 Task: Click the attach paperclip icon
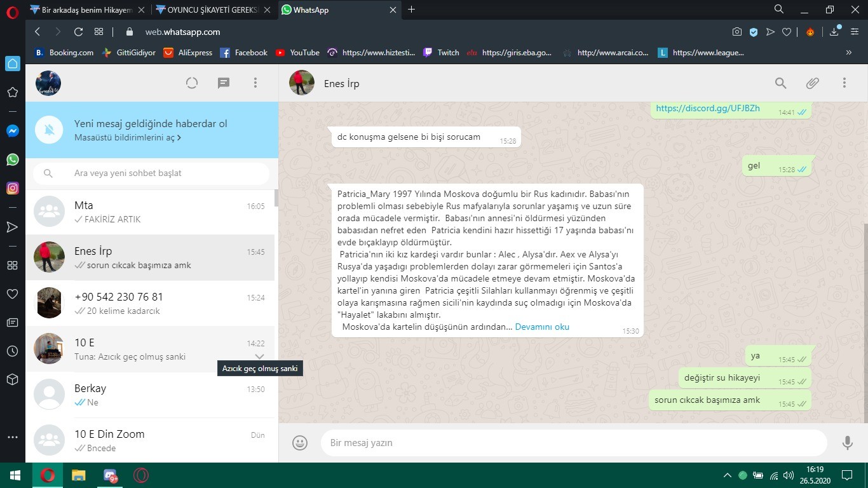812,83
